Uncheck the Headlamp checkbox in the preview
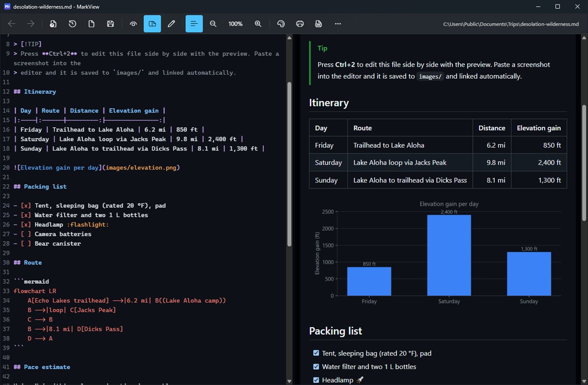This screenshot has height=385, width=588. coord(316,380)
